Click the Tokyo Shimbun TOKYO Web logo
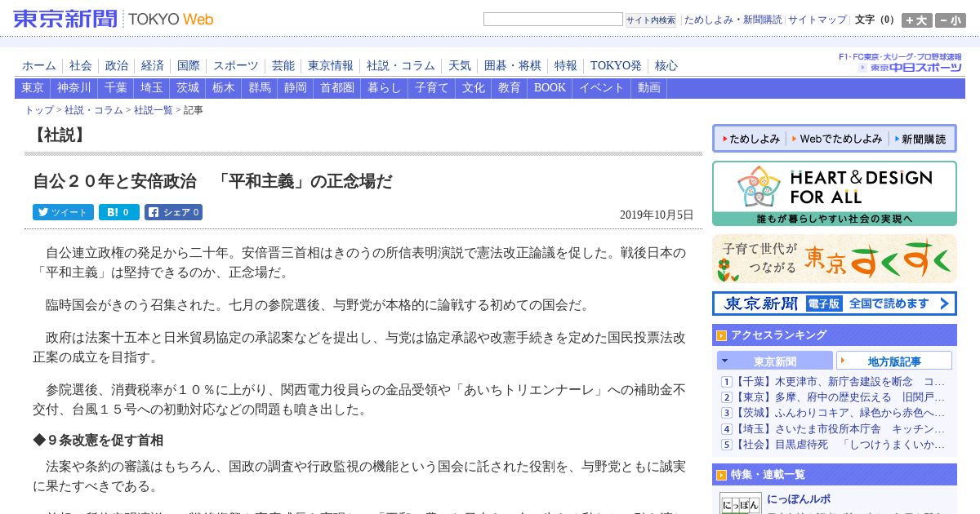Screen dimensions: 980x514 pos(113,19)
